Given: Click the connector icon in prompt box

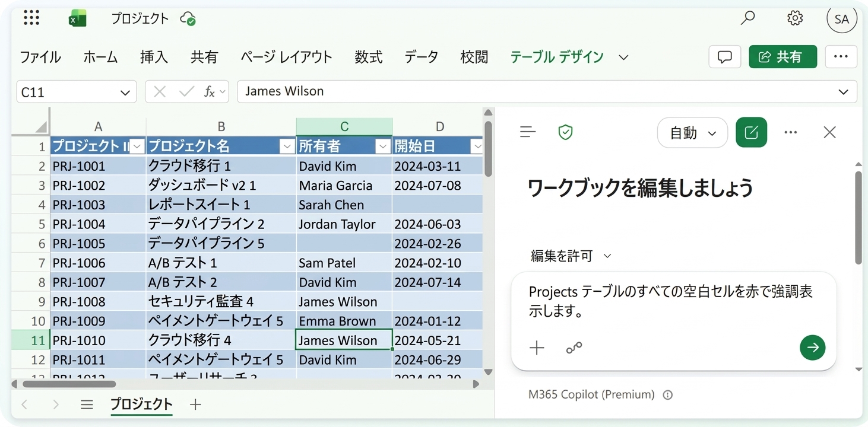Looking at the screenshot, I should [574, 348].
